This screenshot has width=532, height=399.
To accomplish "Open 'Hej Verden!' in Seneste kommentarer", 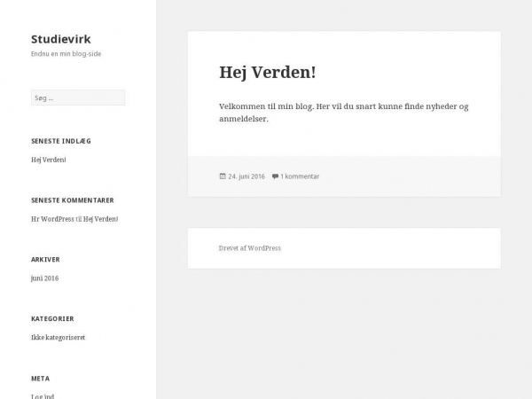I will 101,219.
